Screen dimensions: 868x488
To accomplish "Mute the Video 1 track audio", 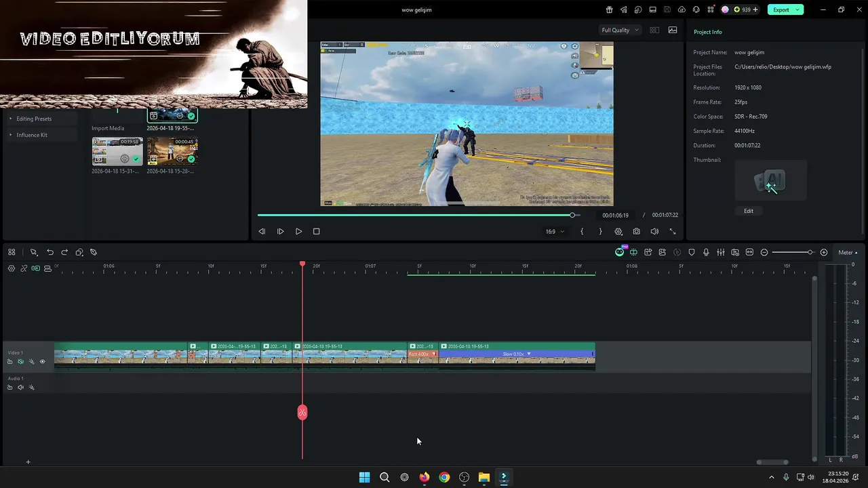I will click(x=20, y=362).
